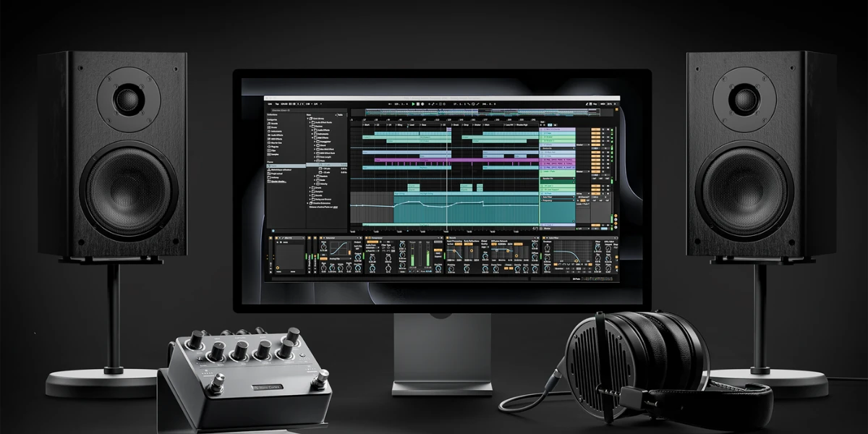
Task: Expand the Velocity folder
Action: (x=315, y=184)
